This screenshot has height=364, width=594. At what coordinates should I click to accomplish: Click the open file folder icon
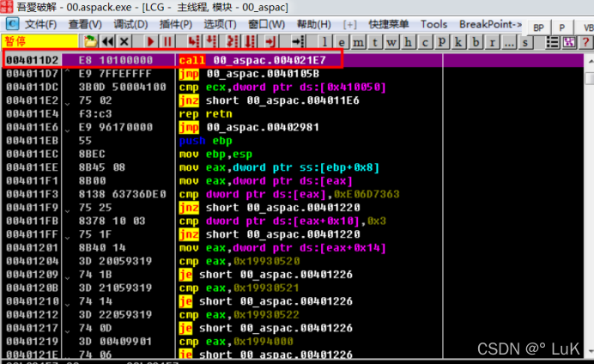coord(90,41)
